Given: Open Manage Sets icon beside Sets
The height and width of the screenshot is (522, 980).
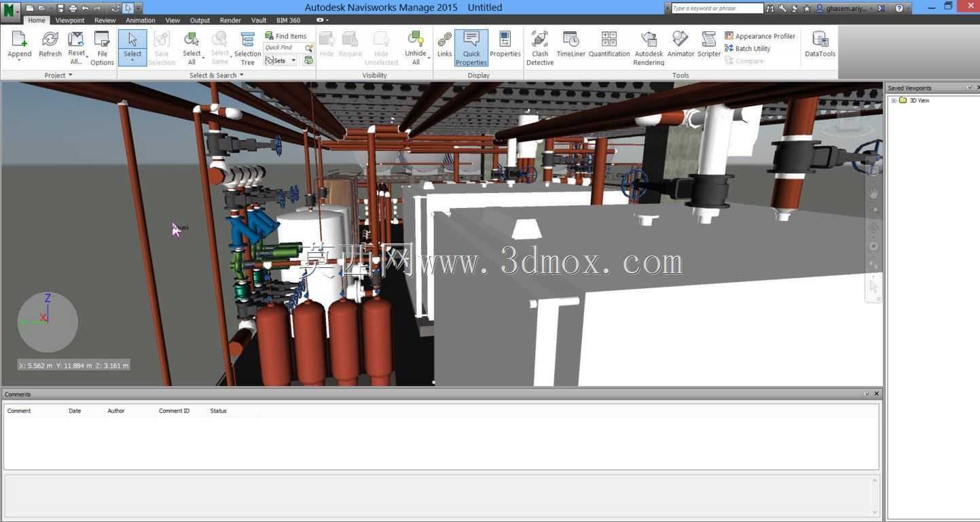Looking at the screenshot, I should [x=308, y=60].
